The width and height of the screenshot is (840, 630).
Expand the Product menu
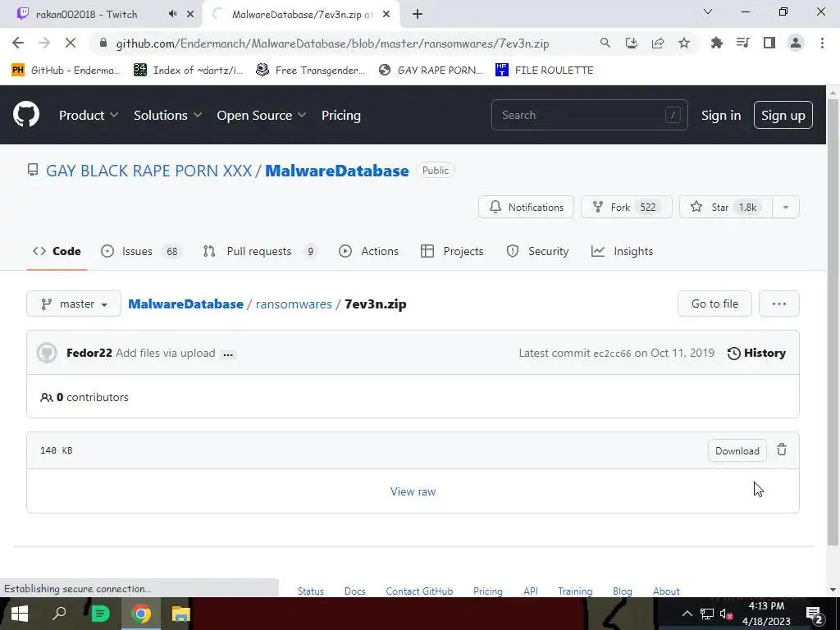(89, 115)
